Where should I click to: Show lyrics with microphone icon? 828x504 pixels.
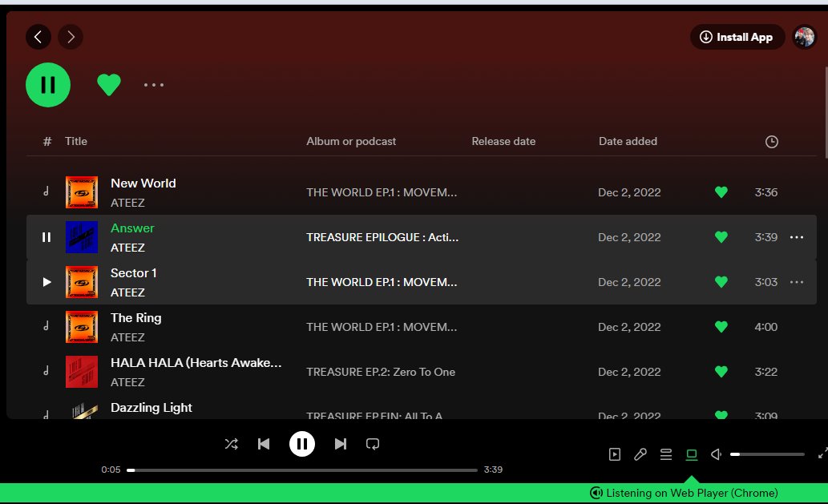point(640,454)
